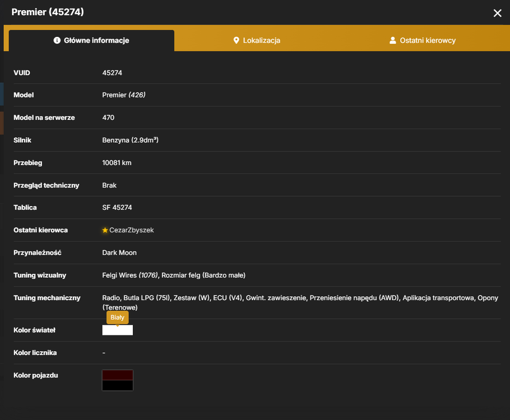This screenshot has height=420, width=510.
Task: Open the Główne informacje tab
Action: coord(91,41)
